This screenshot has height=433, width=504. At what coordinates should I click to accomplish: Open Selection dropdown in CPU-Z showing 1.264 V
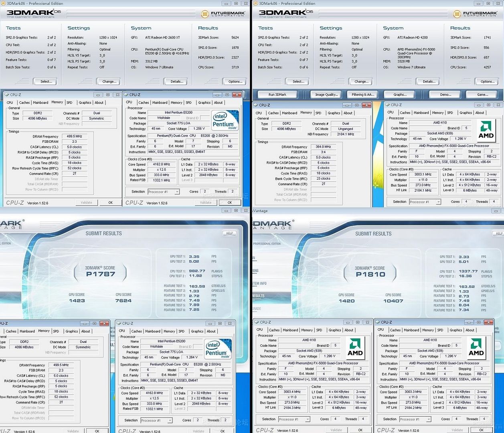(x=156, y=421)
